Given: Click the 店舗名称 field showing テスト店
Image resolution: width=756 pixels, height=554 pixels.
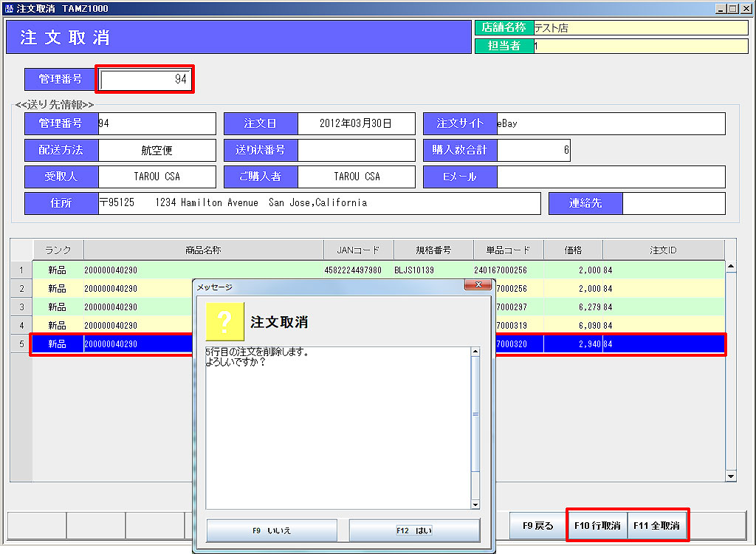Looking at the screenshot, I should pyautogui.click(x=639, y=28).
